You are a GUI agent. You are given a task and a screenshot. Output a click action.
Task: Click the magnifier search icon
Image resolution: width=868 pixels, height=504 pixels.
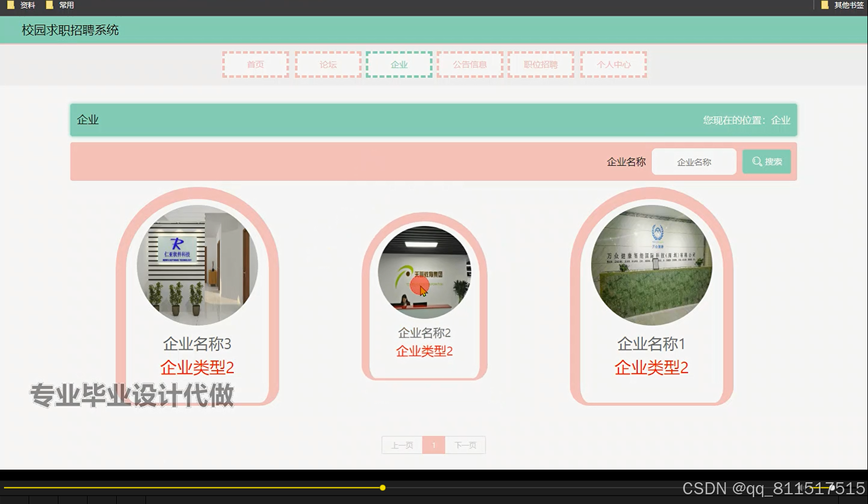pos(756,162)
